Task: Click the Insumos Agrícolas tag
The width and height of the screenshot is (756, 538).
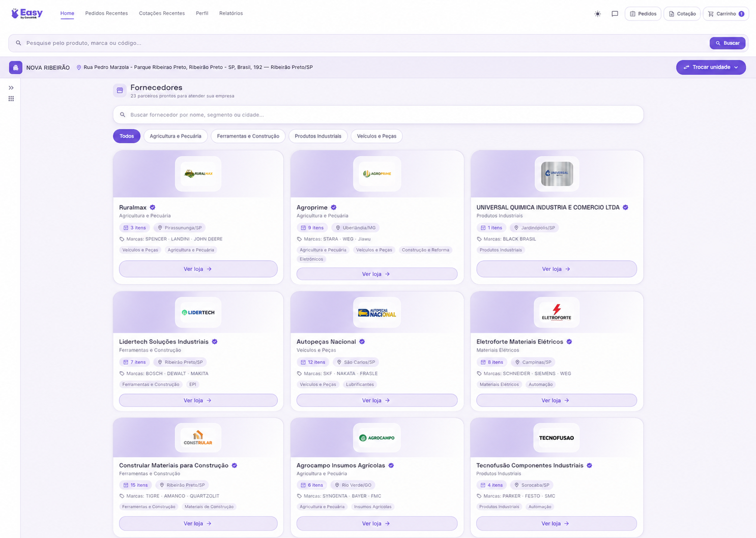Action: pos(372,507)
